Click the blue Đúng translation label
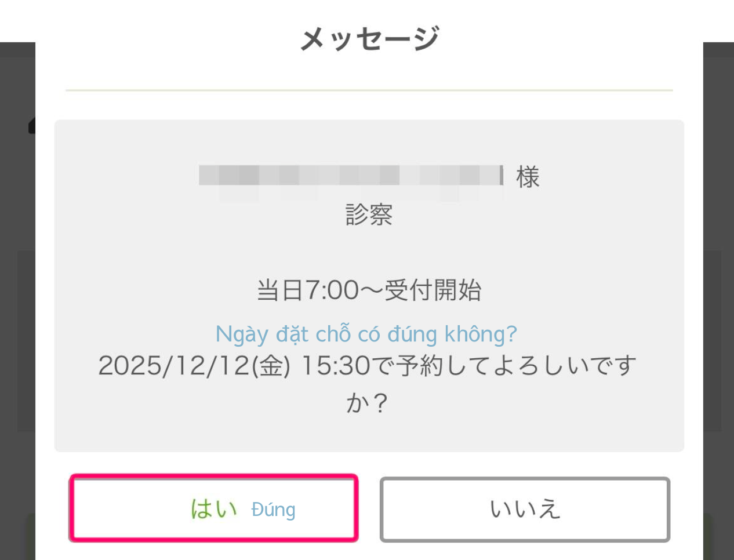Screen dimensions: 734x560 (273, 510)
